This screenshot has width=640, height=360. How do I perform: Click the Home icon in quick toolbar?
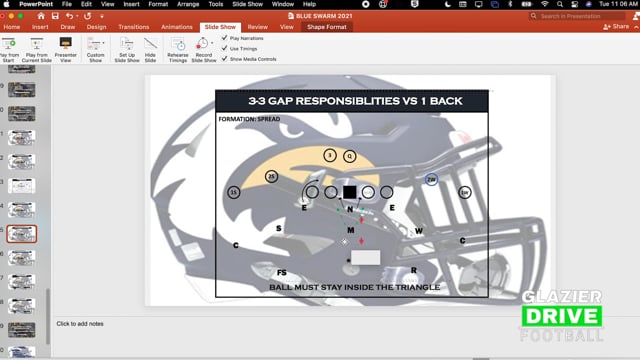[x=41, y=16]
